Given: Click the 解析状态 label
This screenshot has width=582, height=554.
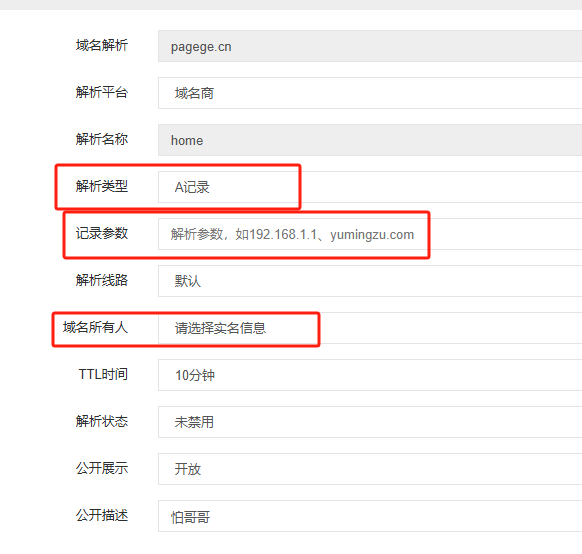Looking at the screenshot, I should [x=102, y=421].
